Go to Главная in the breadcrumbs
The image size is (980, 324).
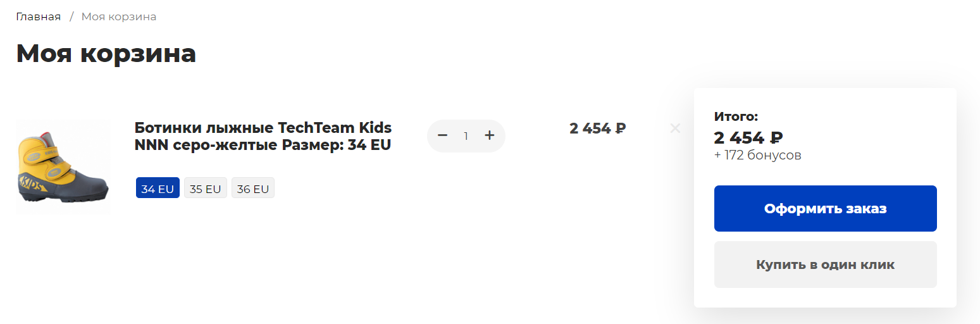coord(39,16)
